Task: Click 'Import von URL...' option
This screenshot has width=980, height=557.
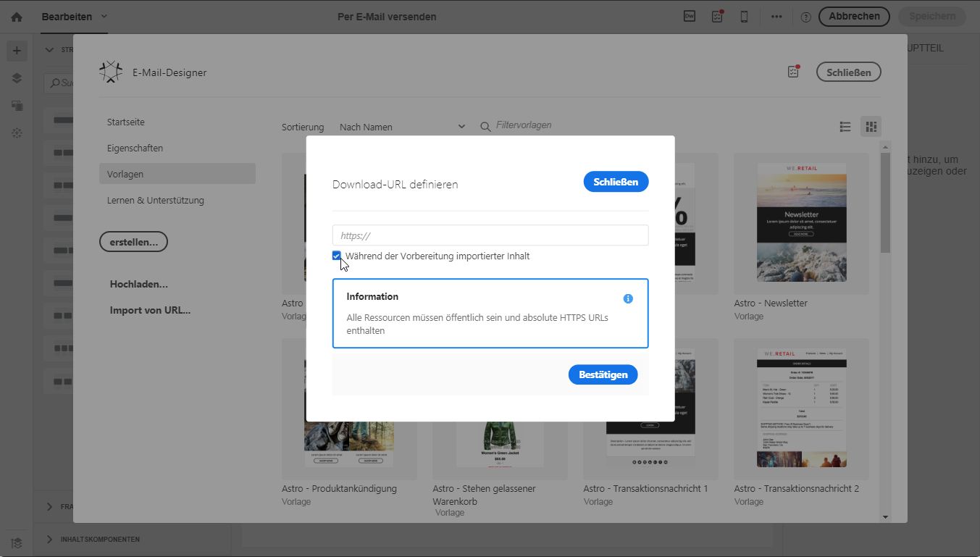Action: tap(151, 311)
